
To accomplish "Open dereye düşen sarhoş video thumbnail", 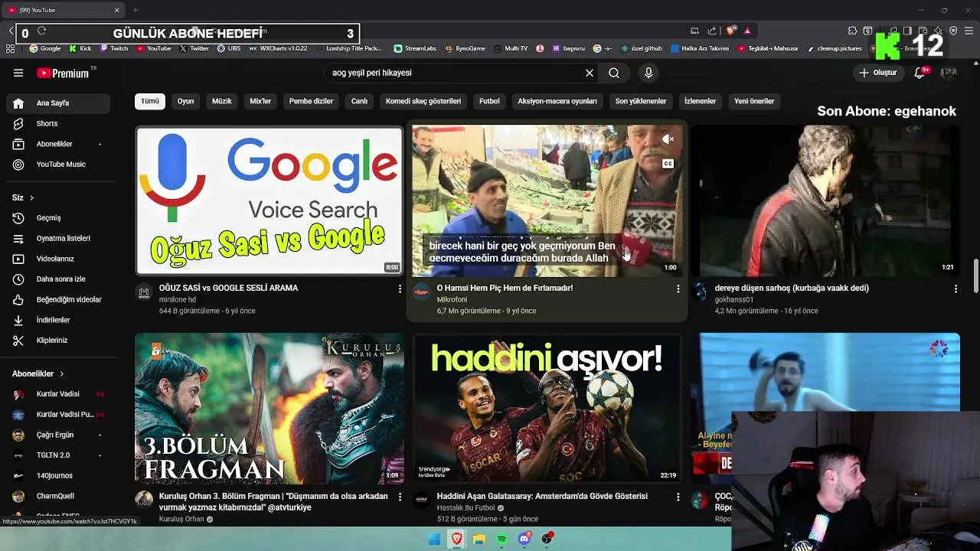I will tap(825, 201).
